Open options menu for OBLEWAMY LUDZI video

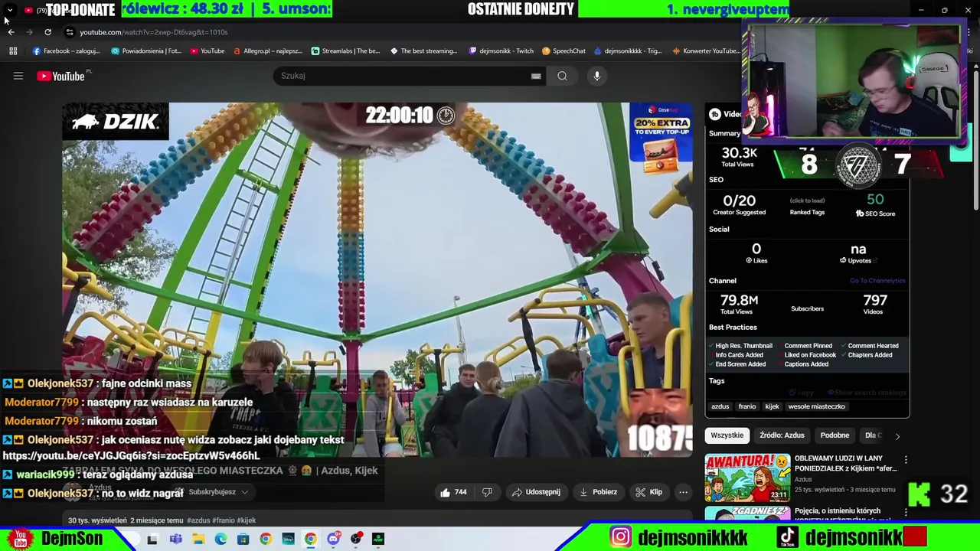(x=906, y=460)
